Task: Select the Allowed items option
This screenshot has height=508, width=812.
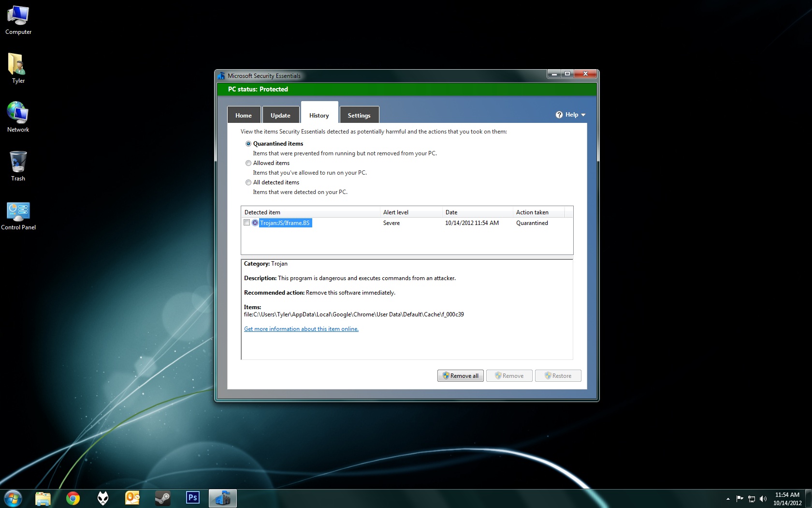Action: [248, 163]
